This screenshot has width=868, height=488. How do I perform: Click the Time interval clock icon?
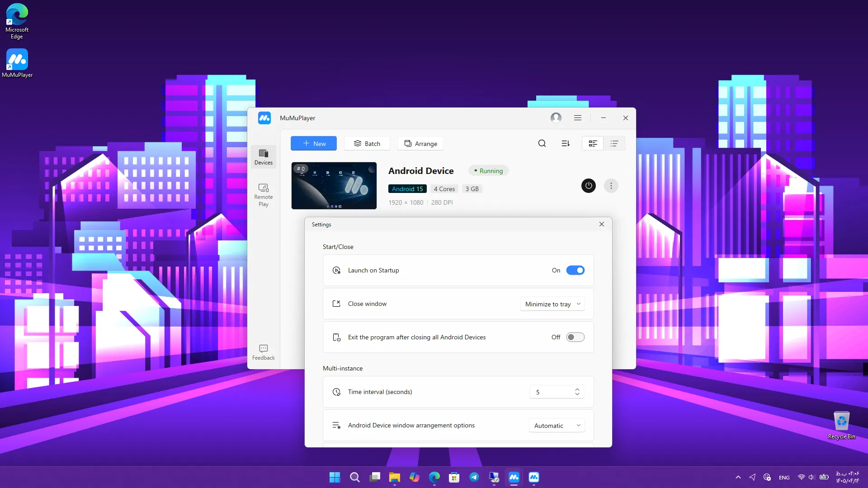tap(336, 392)
